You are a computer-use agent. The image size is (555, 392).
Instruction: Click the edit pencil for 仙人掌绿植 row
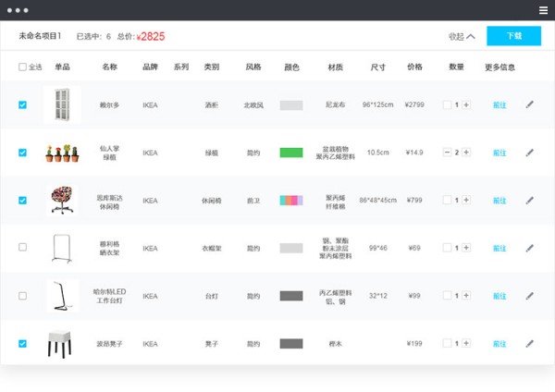click(x=530, y=153)
